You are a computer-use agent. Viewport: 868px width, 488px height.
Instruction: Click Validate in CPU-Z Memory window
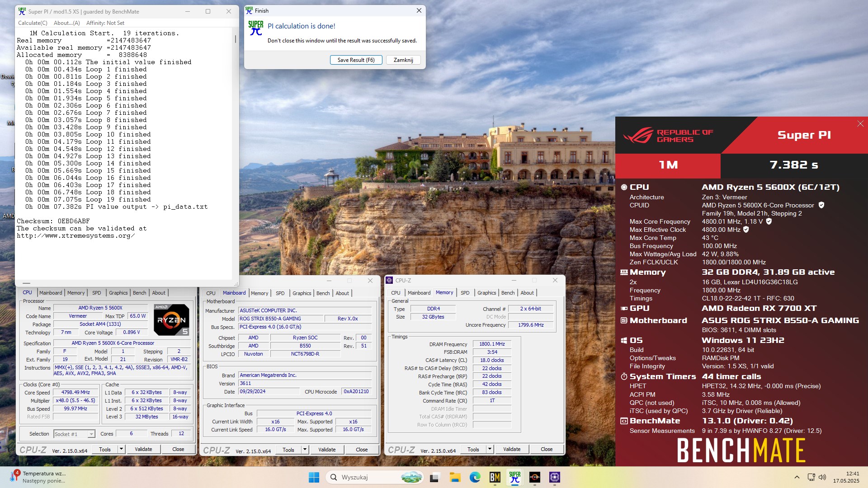(x=512, y=449)
